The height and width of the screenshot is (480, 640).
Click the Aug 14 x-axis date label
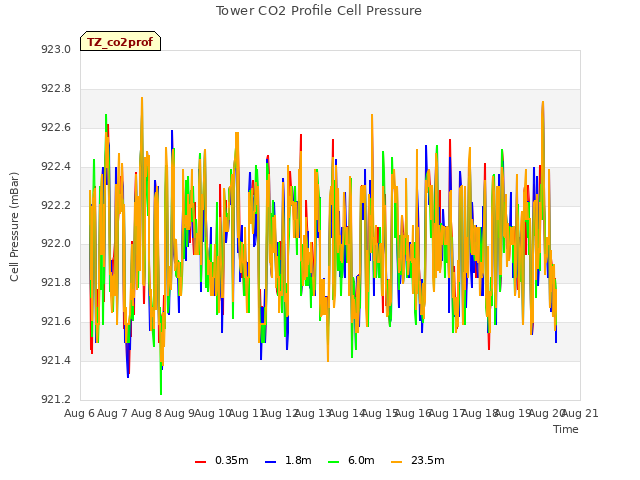(x=346, y=413)
